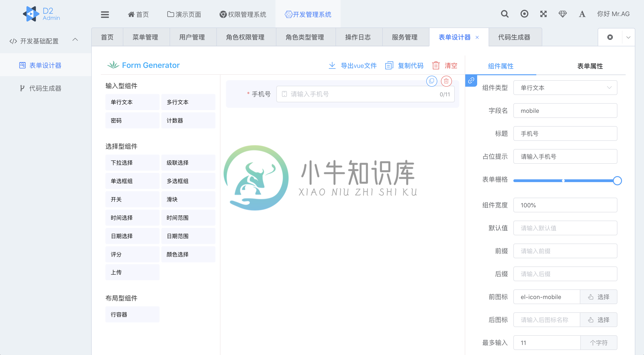The width and height of the screenshot is (644, 355).
Task: Toggle fullscreen with the expand arrows icon
Action: click(543, 14)
